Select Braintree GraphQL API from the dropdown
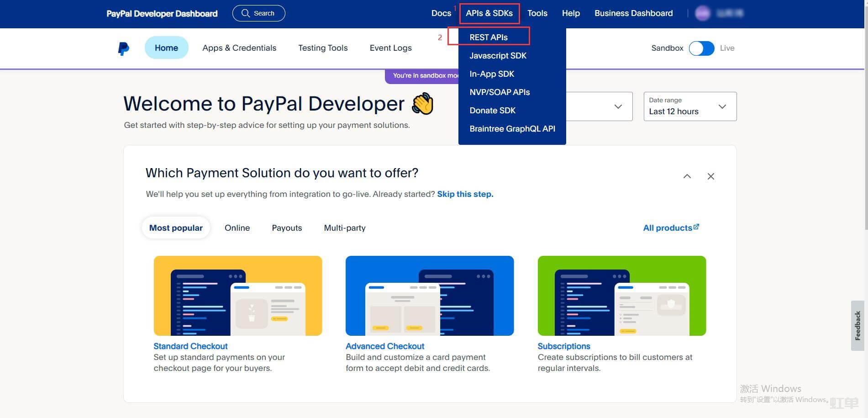 [x=512, y=128]
